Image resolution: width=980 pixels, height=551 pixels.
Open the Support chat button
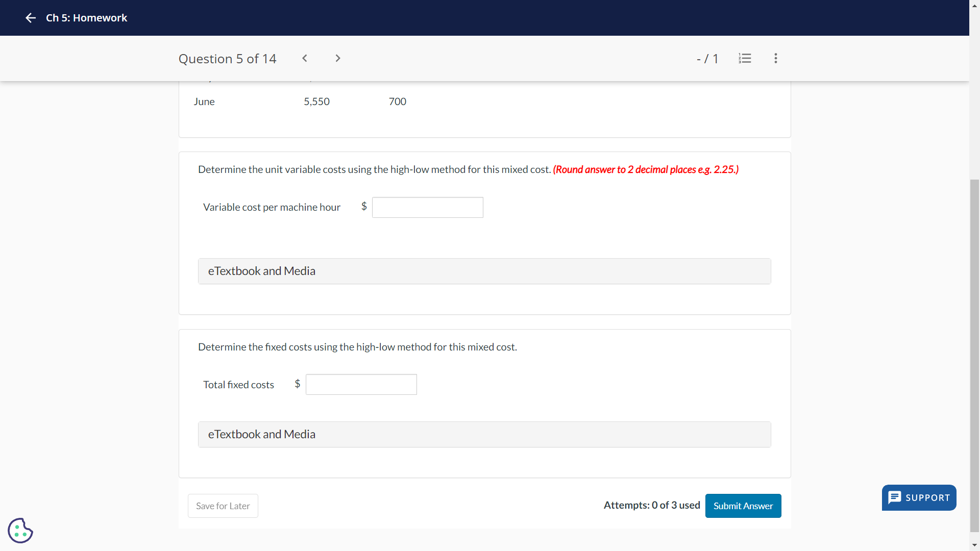pos(919,497)
